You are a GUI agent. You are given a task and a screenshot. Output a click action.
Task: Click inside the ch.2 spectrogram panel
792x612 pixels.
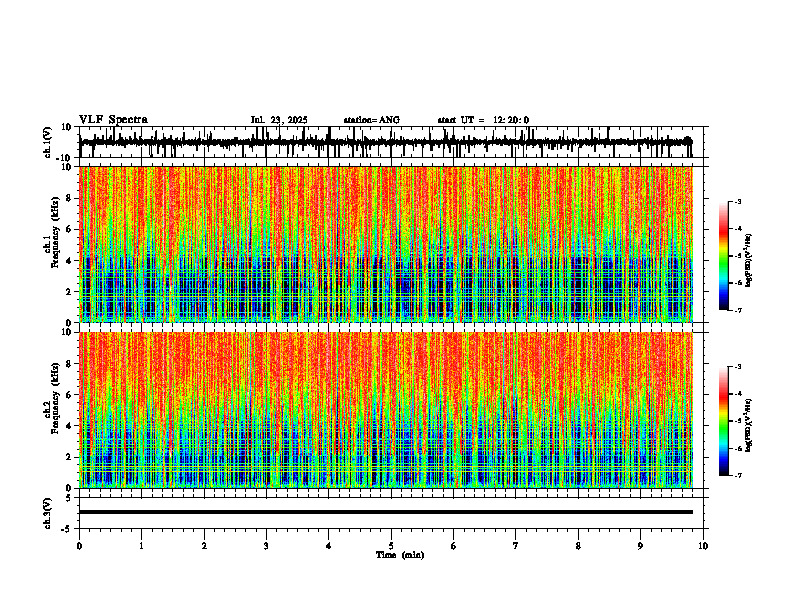click(x=385, y=410)
